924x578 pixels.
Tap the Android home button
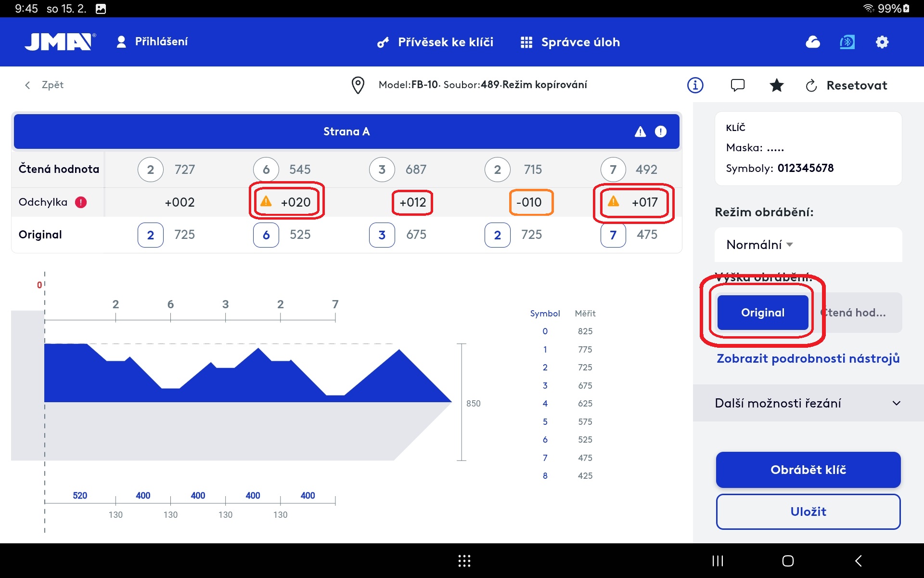tap(787, 561)
